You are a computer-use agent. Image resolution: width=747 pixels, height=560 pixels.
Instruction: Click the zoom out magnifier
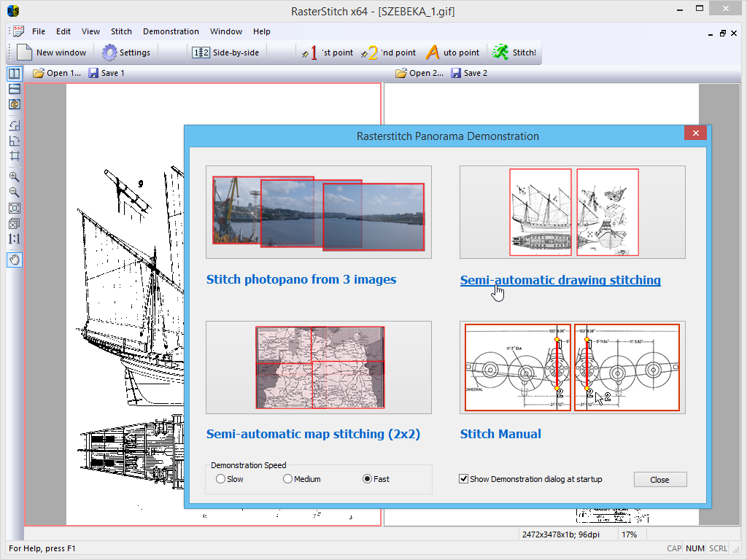click(14, 192)
